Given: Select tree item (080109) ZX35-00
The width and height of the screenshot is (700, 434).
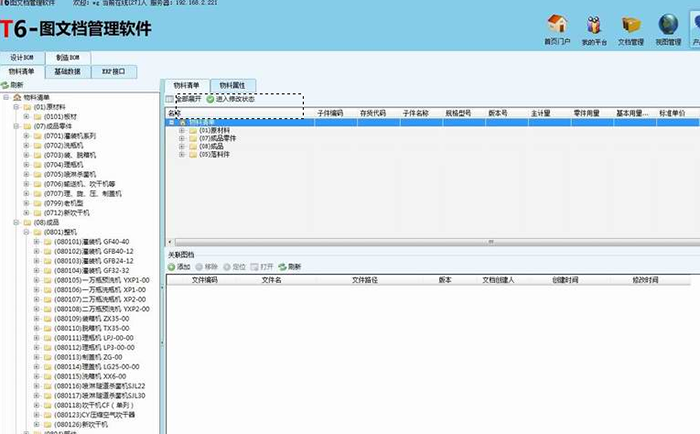Looking at the screenshot, I should 92,319.
